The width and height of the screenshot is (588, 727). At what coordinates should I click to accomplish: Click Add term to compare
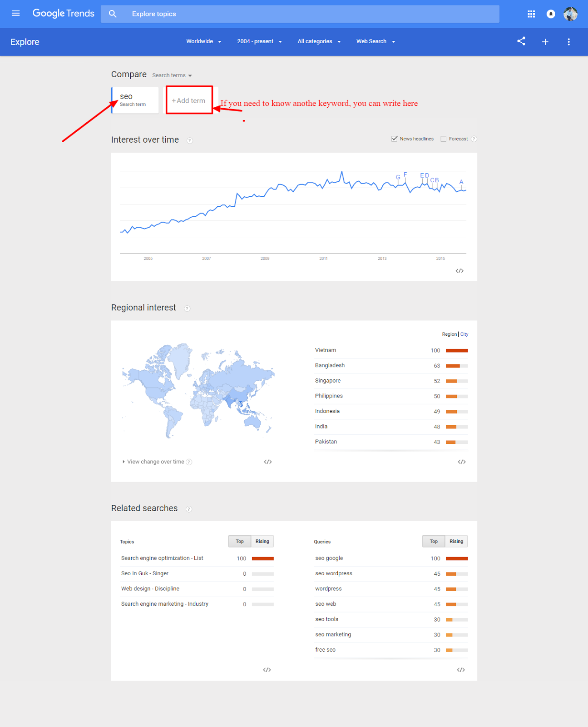[x=188, y=100]
